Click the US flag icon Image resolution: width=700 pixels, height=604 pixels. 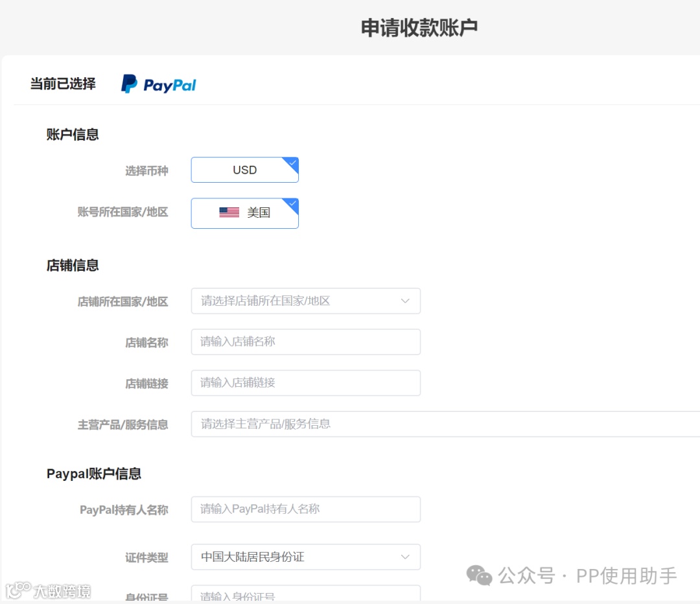point(229,213)
